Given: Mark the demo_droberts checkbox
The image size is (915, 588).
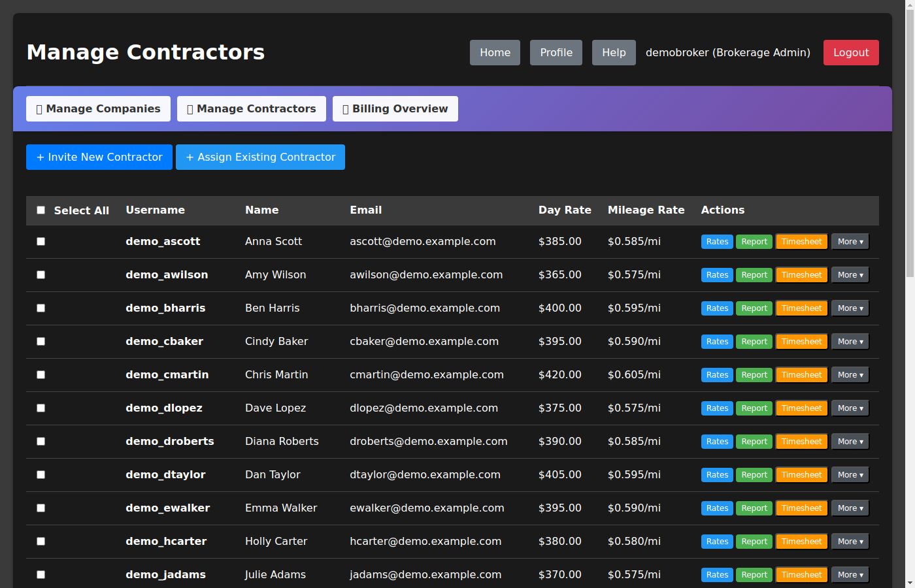Looking at the screenshot, I should pyautogui.click(x=41, y=442).
